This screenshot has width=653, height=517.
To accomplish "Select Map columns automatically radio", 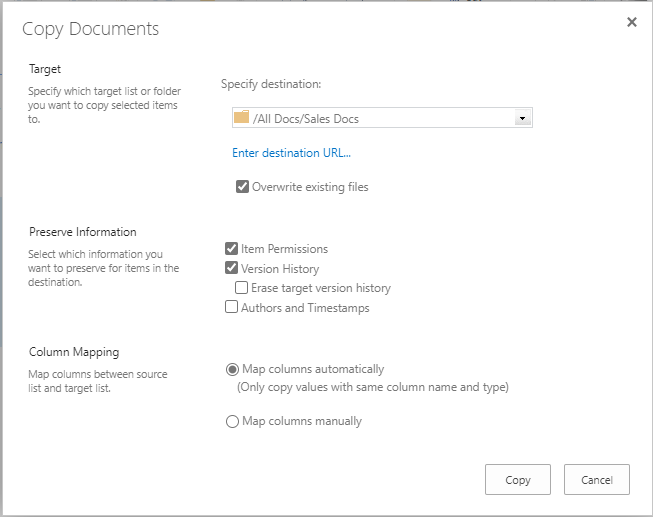I will tap(232, 370).
